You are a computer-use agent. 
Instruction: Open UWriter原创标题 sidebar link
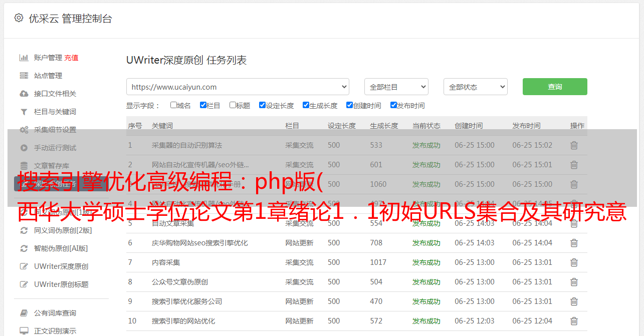[61, 284]
